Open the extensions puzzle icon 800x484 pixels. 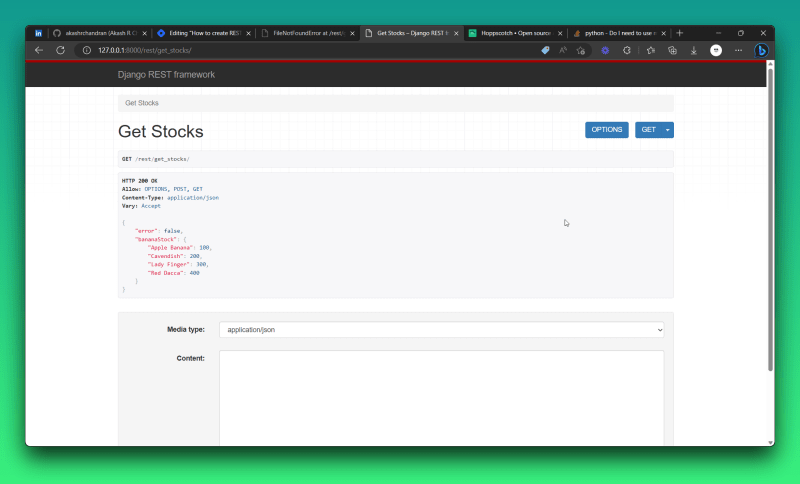click(627, 50)
